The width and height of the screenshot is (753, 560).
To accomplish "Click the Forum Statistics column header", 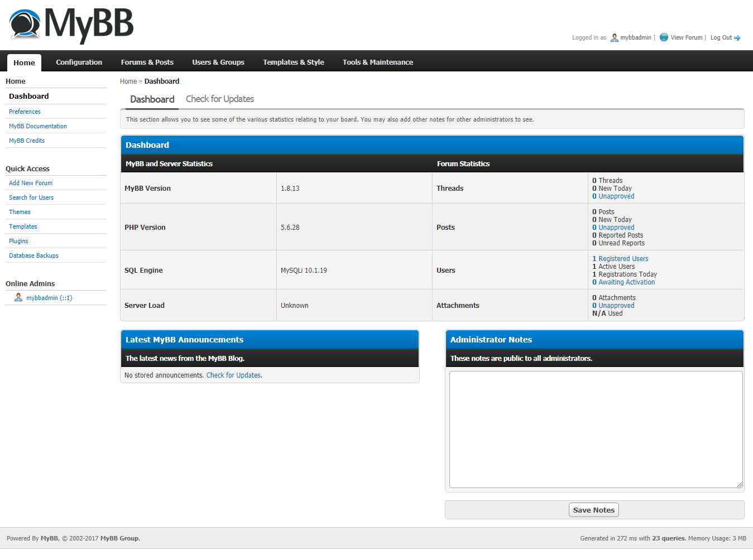I will pyautogui.click(x=463, y=164).
